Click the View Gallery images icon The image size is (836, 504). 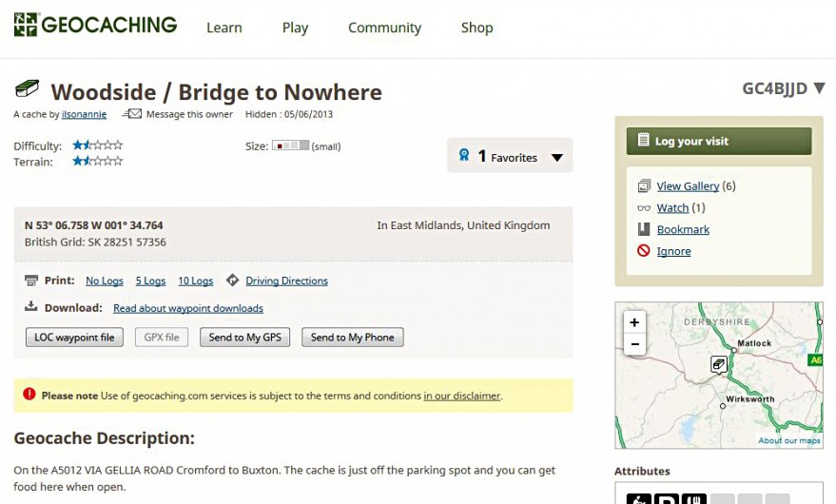click(x=644, y=186)
